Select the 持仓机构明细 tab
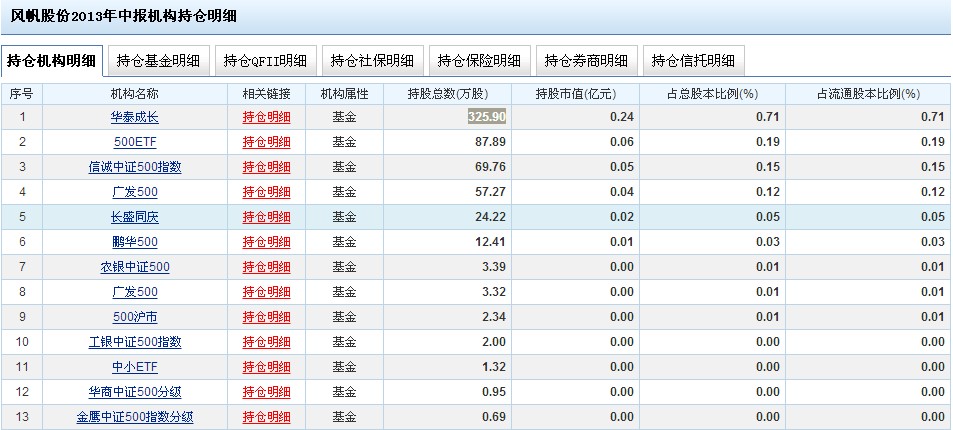Screen dimensions: 953x430 point(52,60)
